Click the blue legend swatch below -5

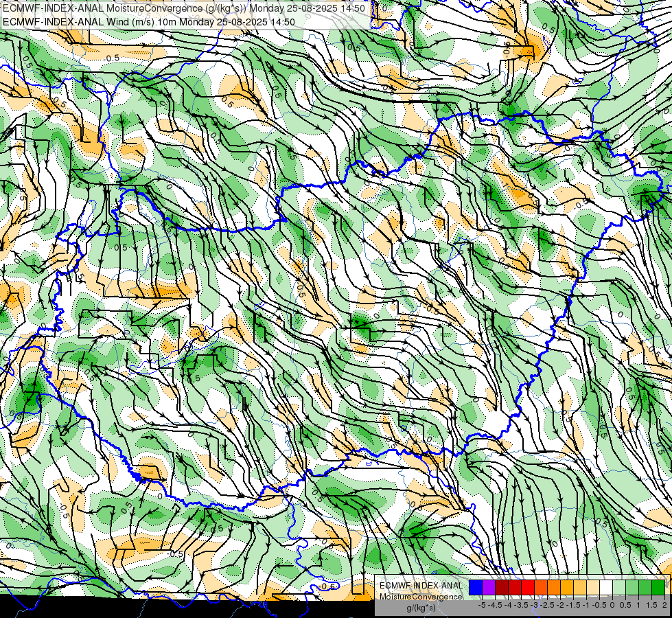tap(476, 587)
